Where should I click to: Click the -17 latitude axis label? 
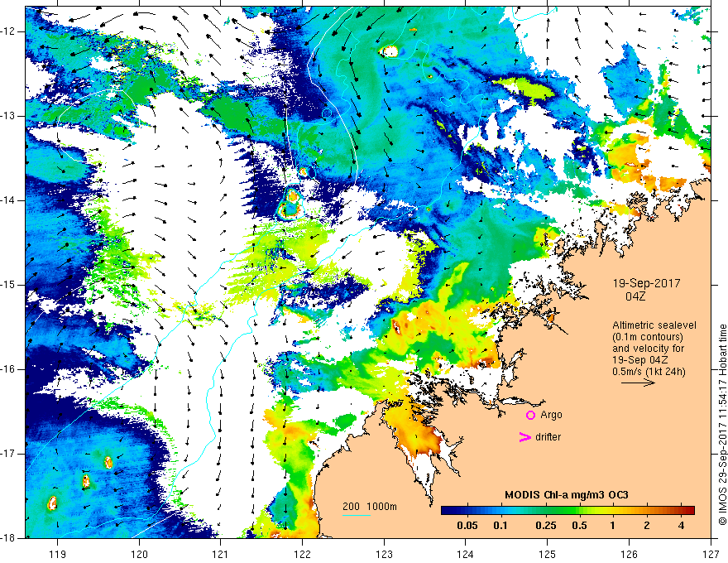pyautogui.click(x=8, y=454)
